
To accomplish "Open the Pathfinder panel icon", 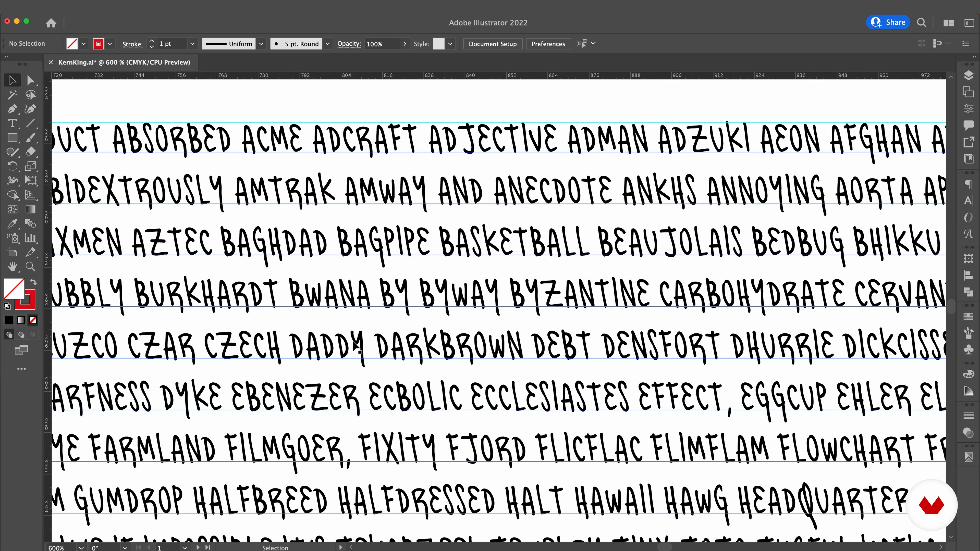I will click(969, 292).
